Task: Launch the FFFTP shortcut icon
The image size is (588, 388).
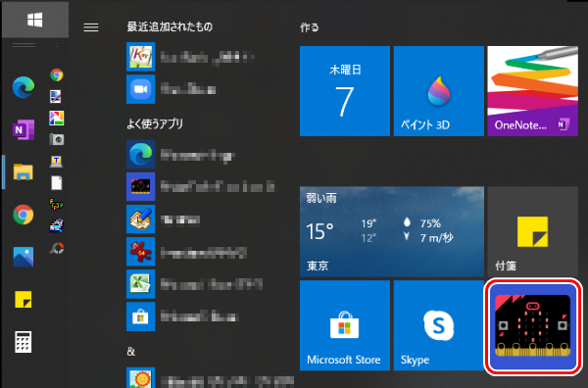Action: [57, 205]
